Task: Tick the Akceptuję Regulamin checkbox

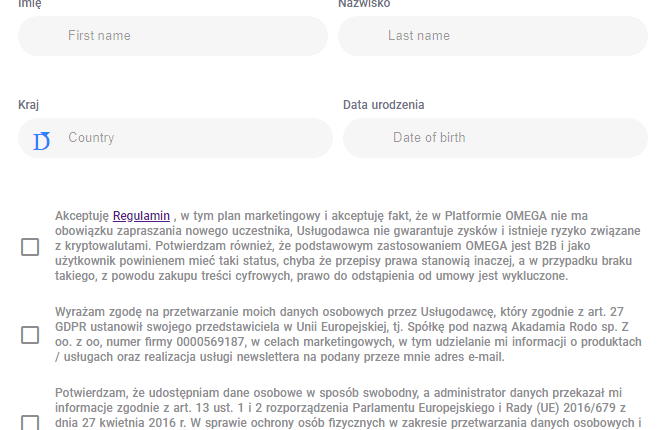Action: pyautogui.click(x=30, y=247)
